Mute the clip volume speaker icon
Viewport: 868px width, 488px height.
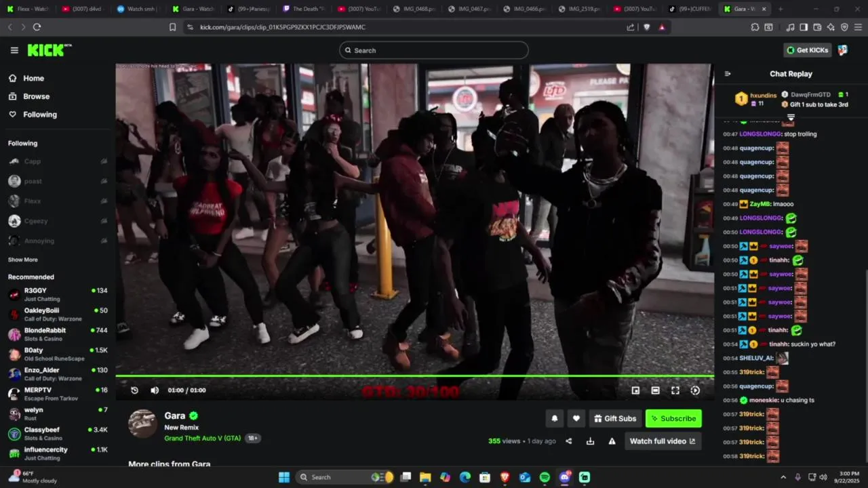[155, 390]
